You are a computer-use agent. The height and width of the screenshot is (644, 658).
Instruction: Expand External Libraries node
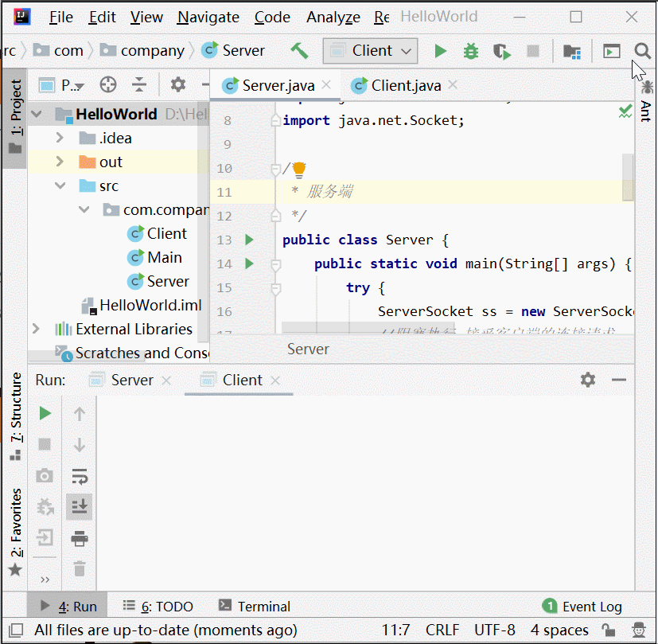tap(36, 328)
